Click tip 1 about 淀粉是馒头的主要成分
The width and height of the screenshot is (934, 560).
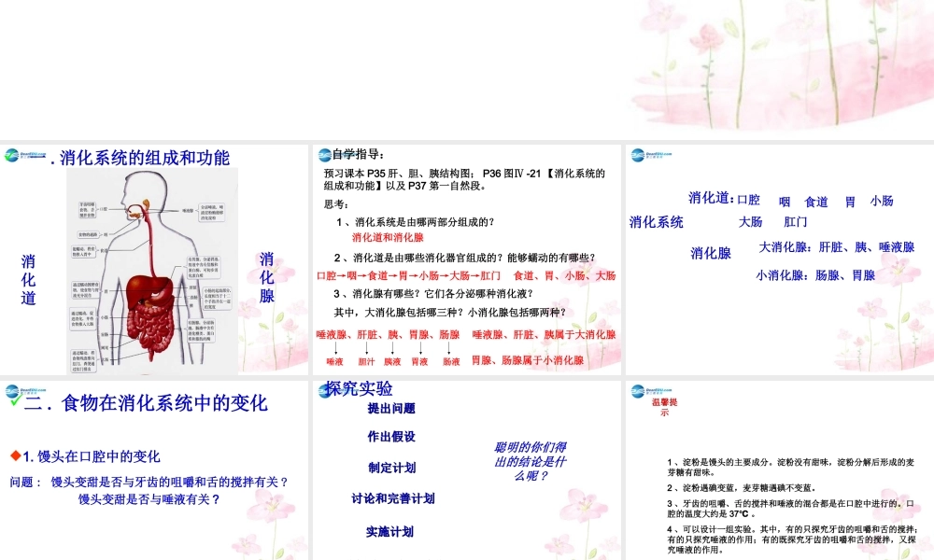(791, 468)
